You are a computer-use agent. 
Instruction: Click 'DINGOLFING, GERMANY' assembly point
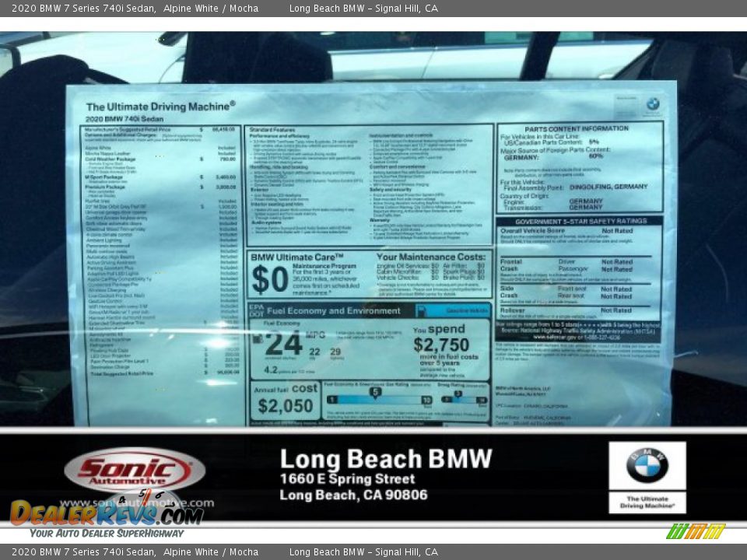(608, 187)
